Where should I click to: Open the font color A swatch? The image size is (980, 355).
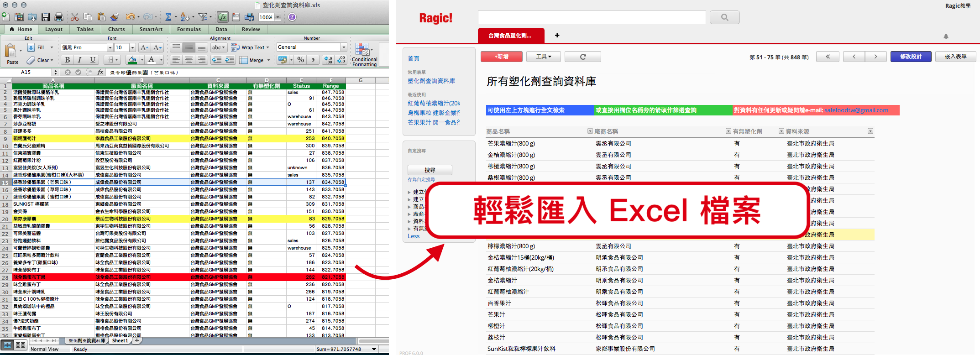tap(151, 60)
